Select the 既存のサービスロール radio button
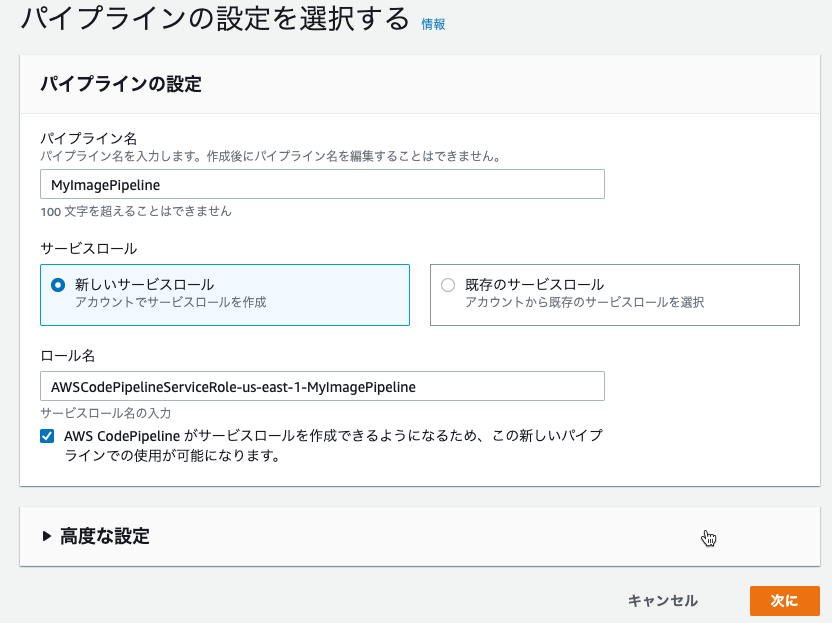832x623 pixels. click(448, 285)
